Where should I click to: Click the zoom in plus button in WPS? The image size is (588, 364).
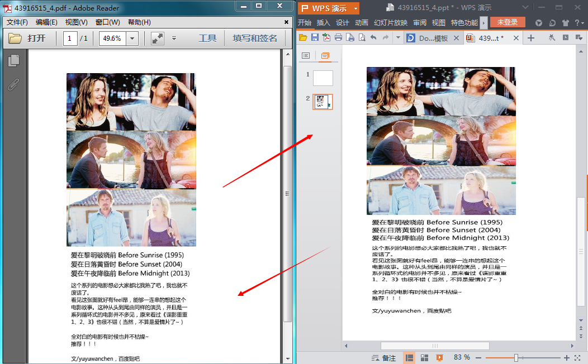point(567,358)
